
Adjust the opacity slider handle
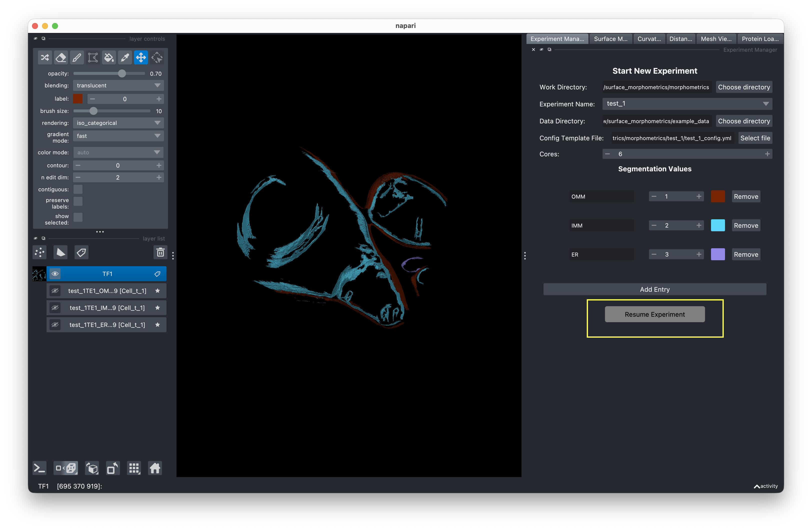tap(122, 74)
